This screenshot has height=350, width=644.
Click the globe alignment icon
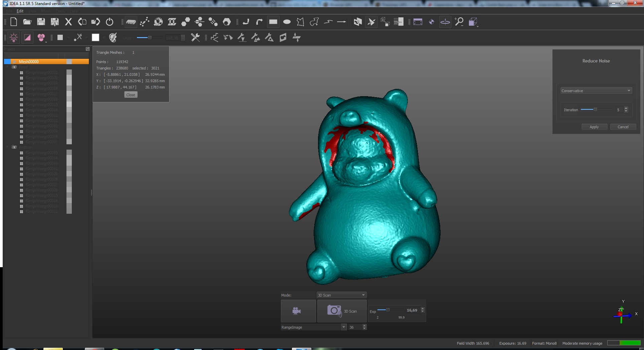[x=158, y=22]
